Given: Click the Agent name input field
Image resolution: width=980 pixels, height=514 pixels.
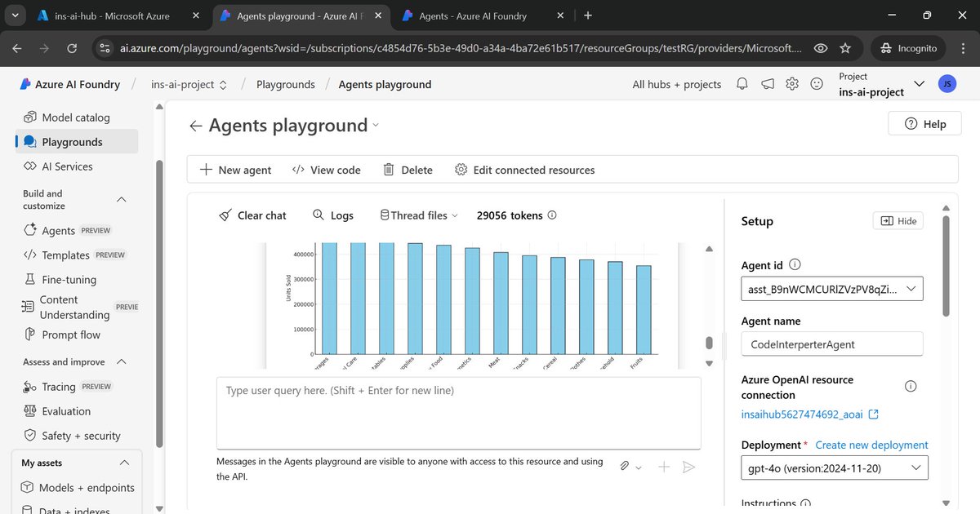Looking at the screenshot, I should point(832,344).
